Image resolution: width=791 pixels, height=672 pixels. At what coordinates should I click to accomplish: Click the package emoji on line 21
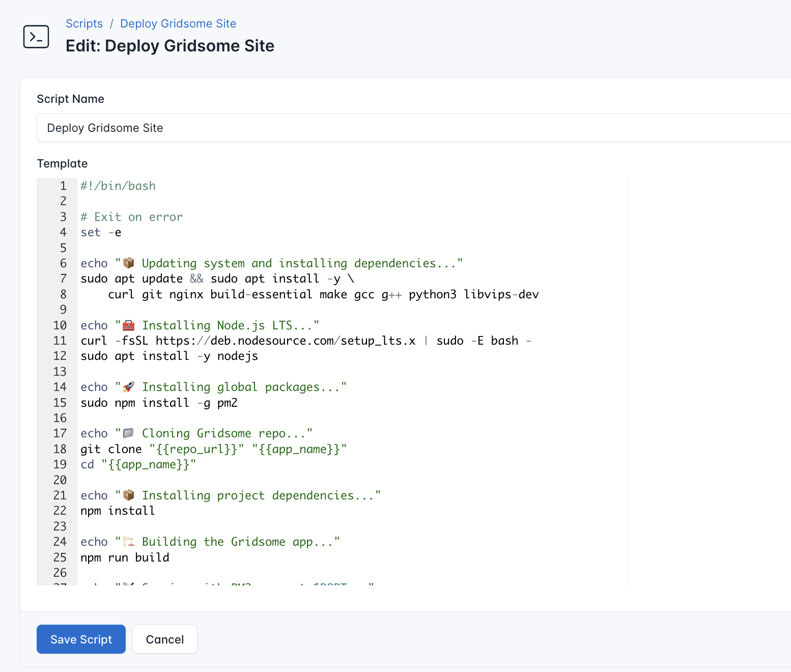(128, 494)
